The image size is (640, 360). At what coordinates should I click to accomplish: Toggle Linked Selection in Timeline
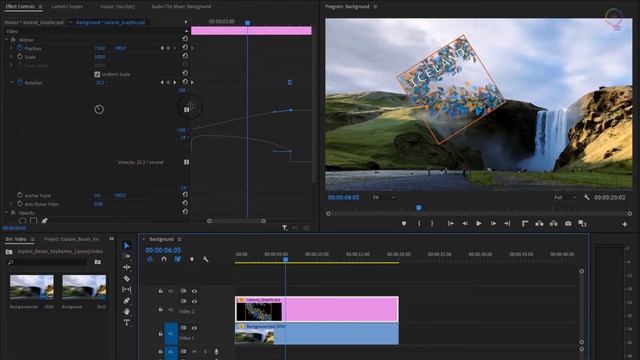(178, 259)
